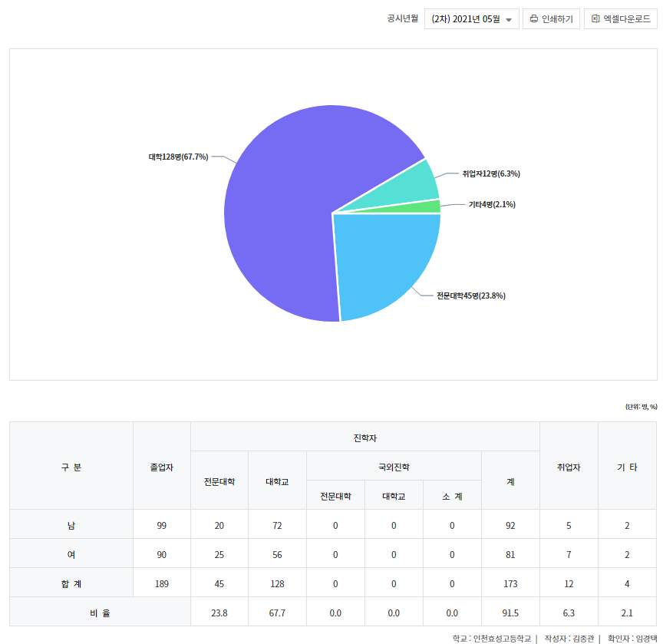
Task: Click the 진학자 group header
Action: click(365, 437)
